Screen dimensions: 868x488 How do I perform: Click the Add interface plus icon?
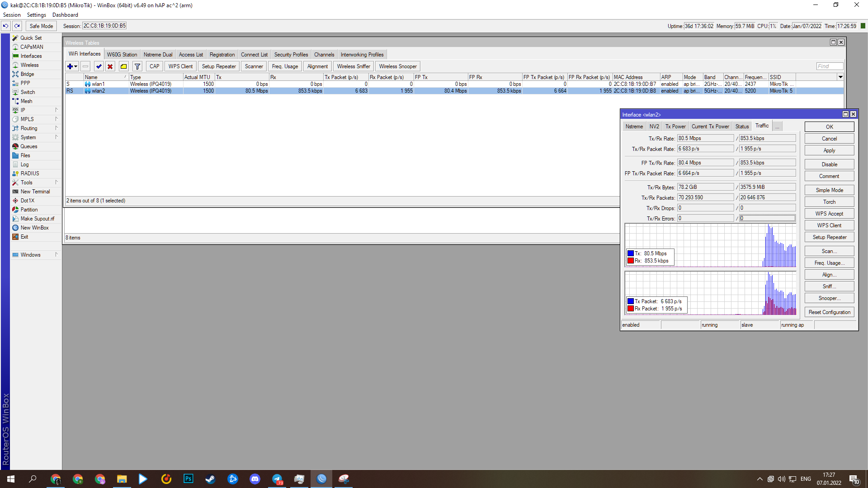pos(70,66)
